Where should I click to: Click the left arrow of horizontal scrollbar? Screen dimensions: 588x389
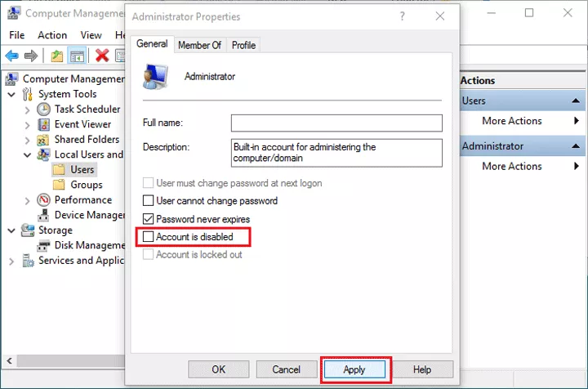(x=9, y=361)
